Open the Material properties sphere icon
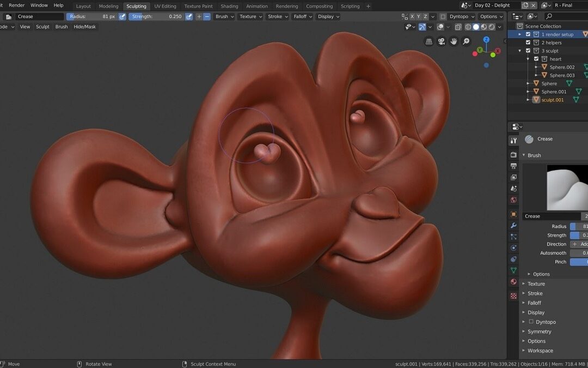 click(513, 282)
